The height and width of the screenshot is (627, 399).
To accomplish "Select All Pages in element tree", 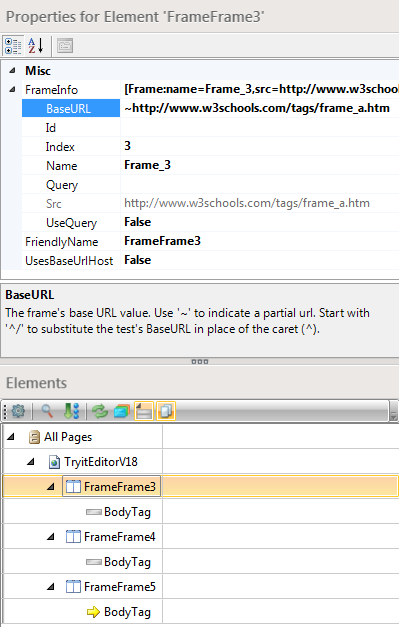I will [68, 437].
